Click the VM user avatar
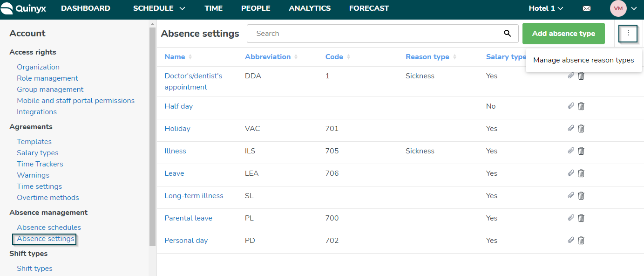 (618, 8)
